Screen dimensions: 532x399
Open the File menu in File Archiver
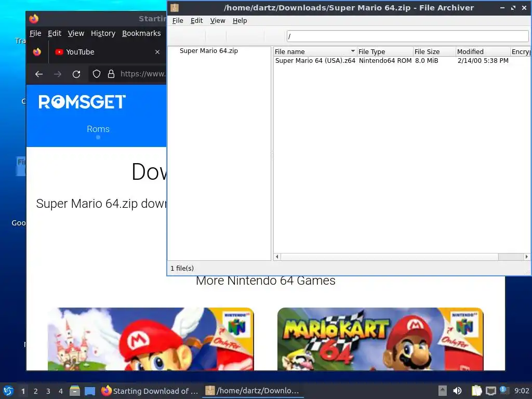178,21
